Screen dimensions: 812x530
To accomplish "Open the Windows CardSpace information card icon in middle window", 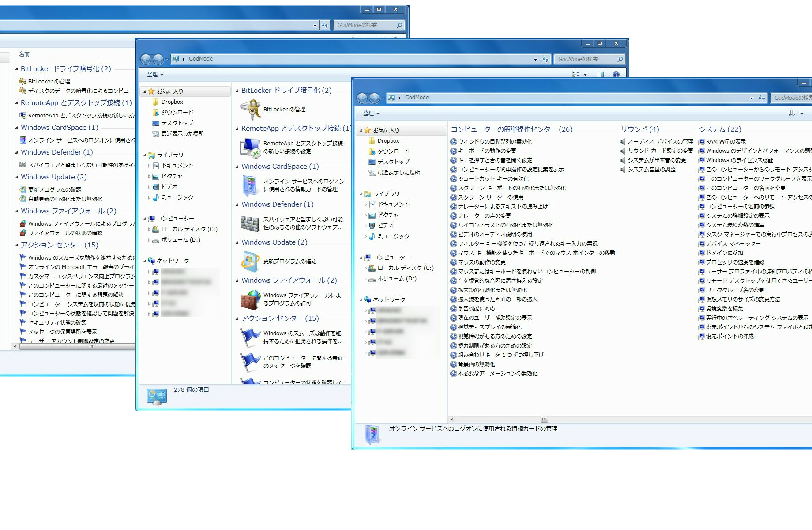I will 250,185.
